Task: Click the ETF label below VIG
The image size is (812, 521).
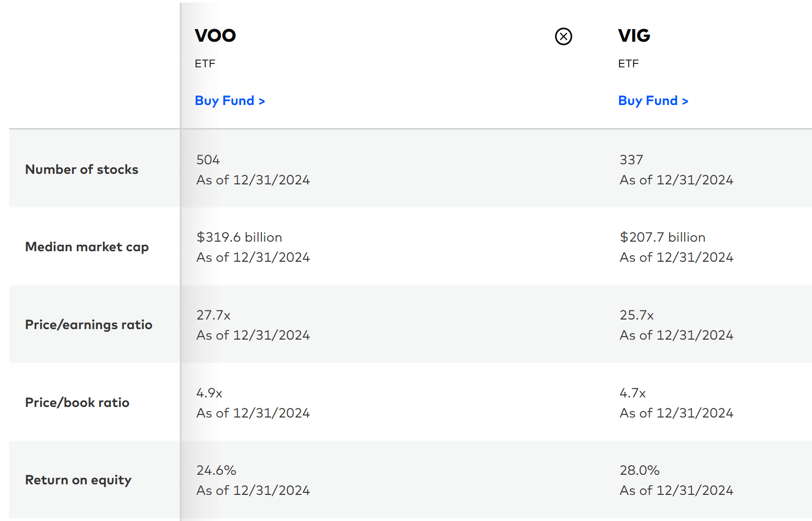Action: point(628,63)
